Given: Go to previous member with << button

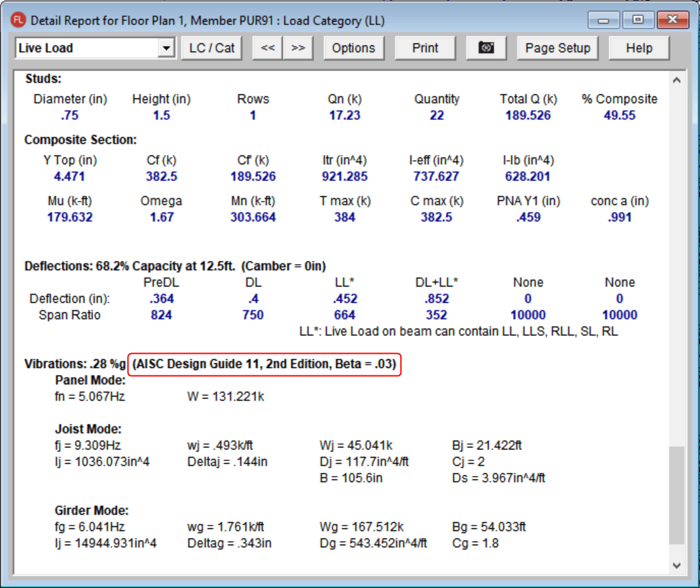Looking at the screenshot, I should pyautogui.click(x=268, y=48).
